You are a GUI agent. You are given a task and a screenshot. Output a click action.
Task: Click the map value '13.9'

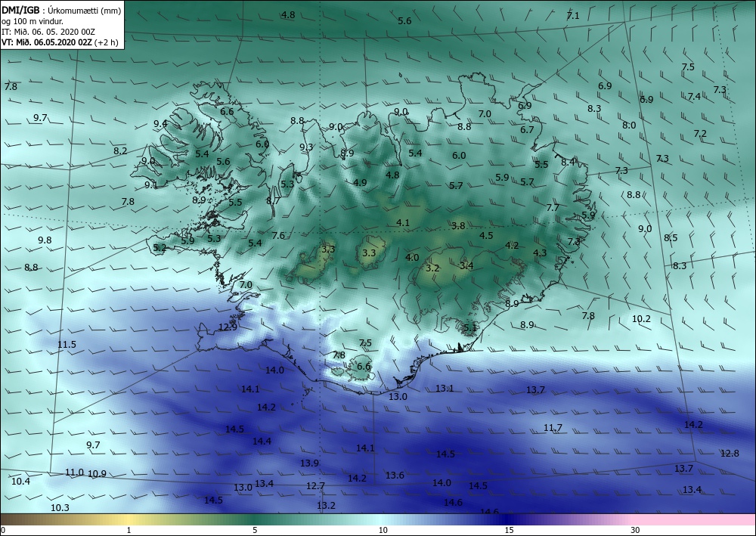point(309,463)
